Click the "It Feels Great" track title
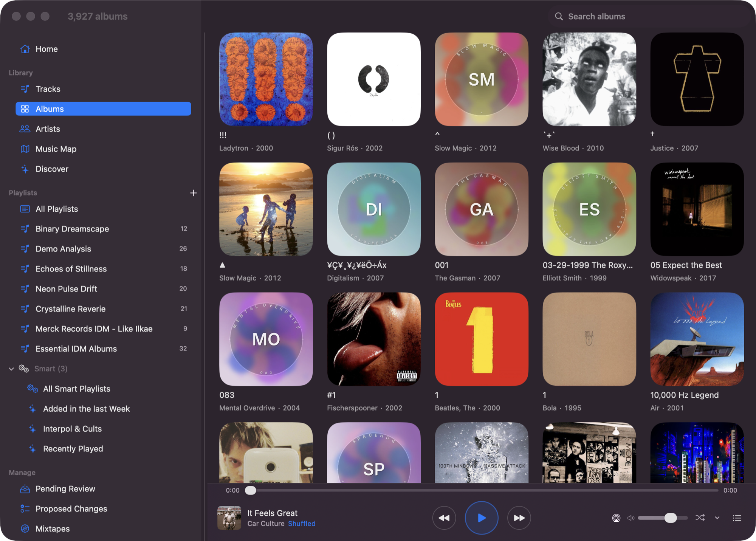 click(272, 513)
